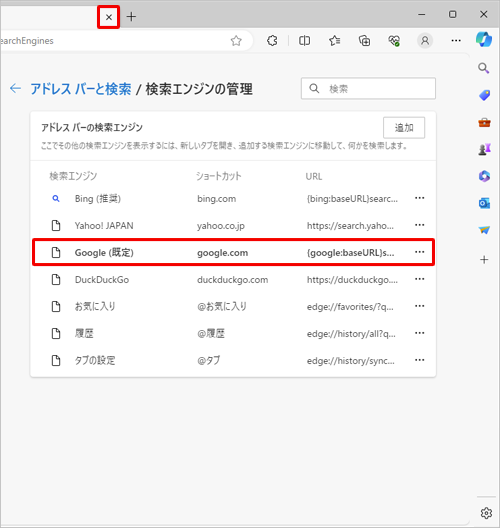Toggle split screen view icon
The image size is (500, 528).
304,41
